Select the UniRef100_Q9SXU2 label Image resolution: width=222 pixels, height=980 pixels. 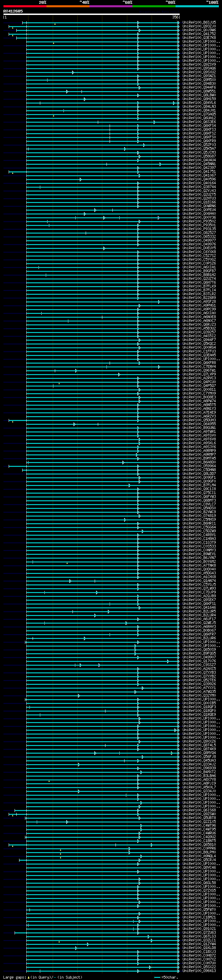pos(199,72)
